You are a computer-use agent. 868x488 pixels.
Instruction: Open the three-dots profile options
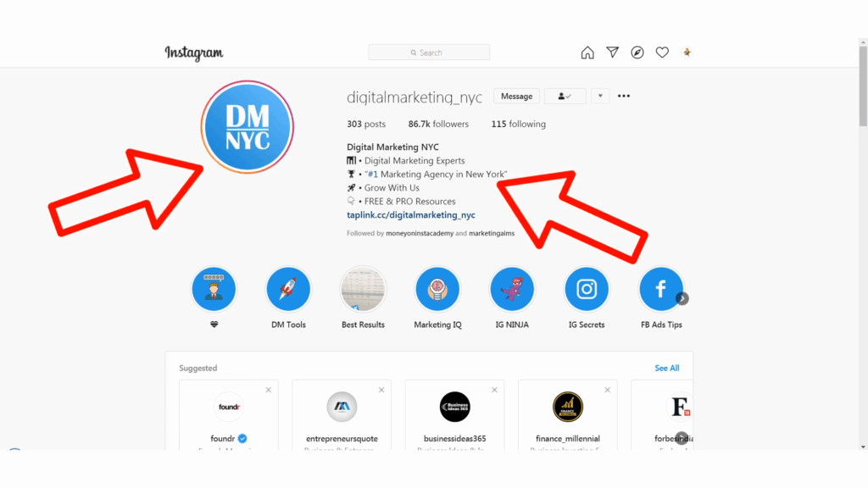coord(624,97)
